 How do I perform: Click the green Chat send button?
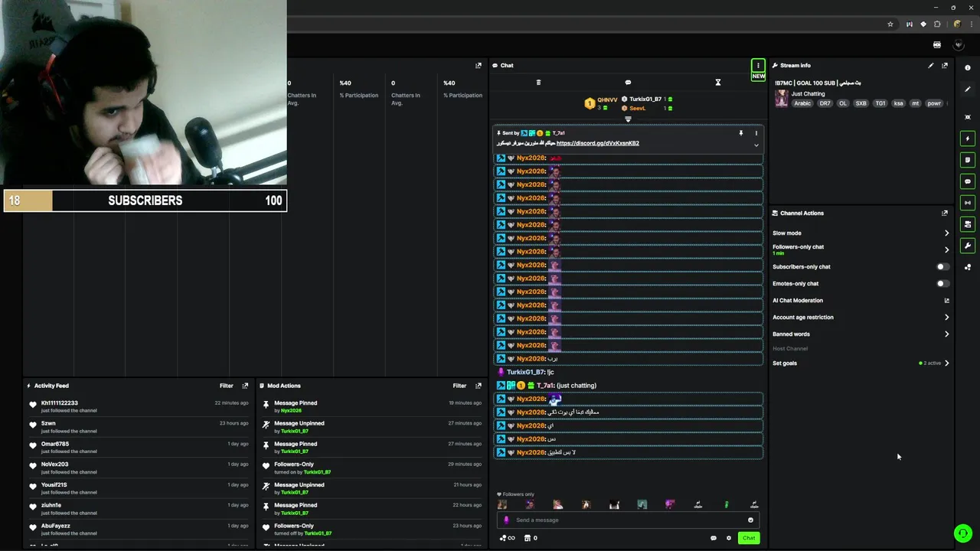[x=749, y=538]
